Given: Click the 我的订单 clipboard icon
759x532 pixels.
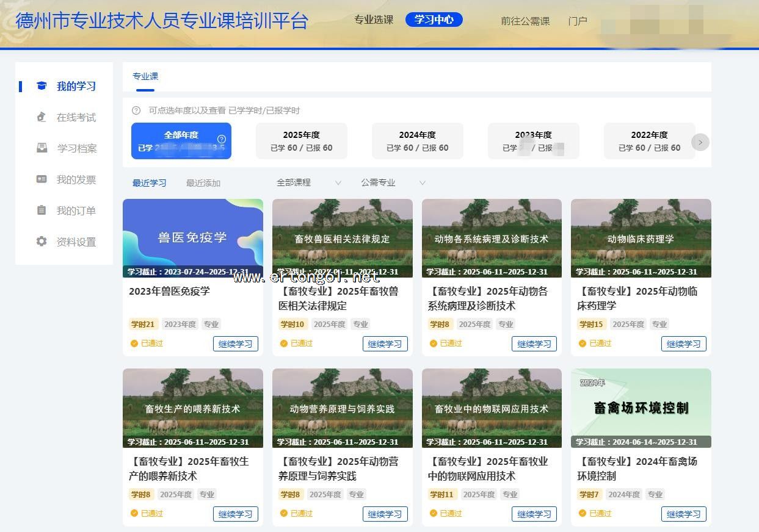Looking at the screenshot, I should (x=42, y=210).
